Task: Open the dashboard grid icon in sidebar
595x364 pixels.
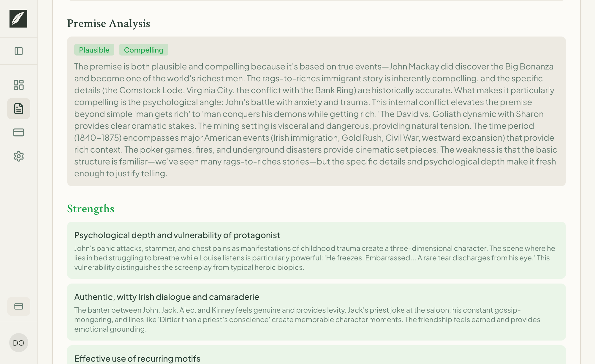Action: click(x=18, y=85)
